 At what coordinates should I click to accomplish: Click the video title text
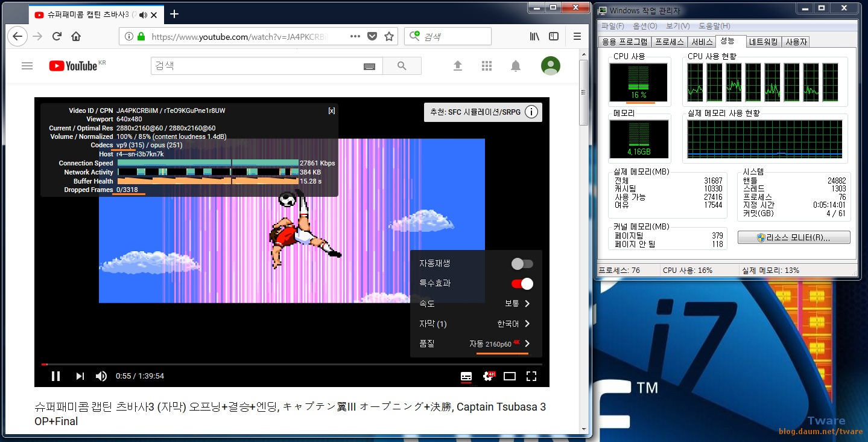click(290, 414)
